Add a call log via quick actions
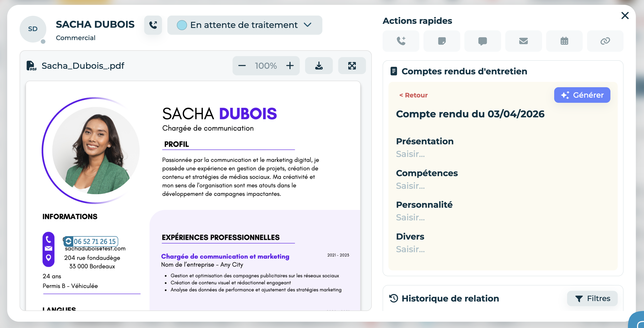644x328 pixels. click(x=401, y=41)
